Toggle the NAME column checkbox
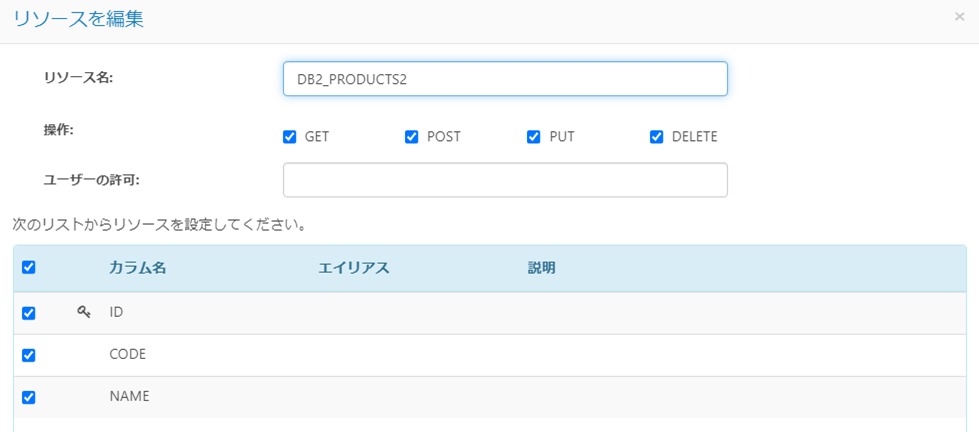The width and height of the screenshot is (979, 432). coord(29,397)
